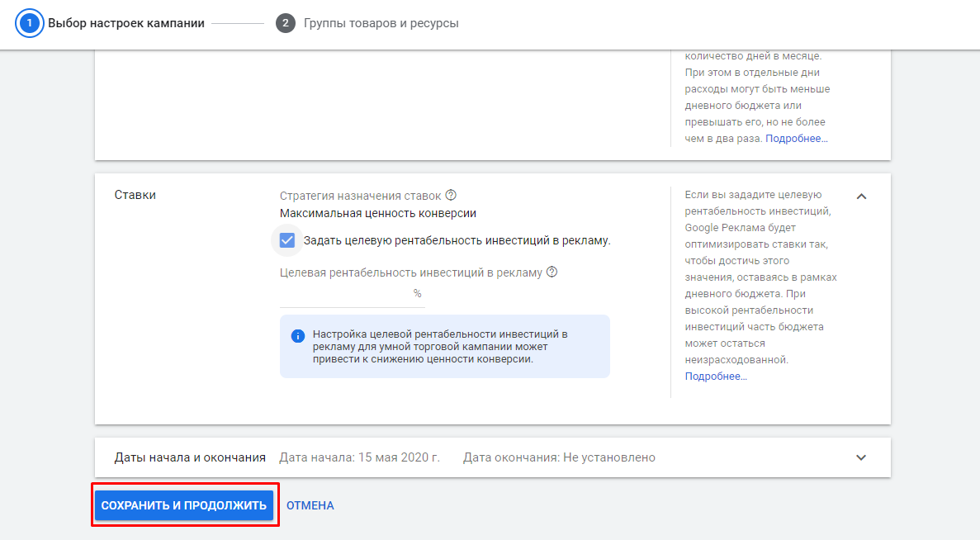Click the step 1 circle icon
This screenshot has height=540, width=980.
(29, 23)
